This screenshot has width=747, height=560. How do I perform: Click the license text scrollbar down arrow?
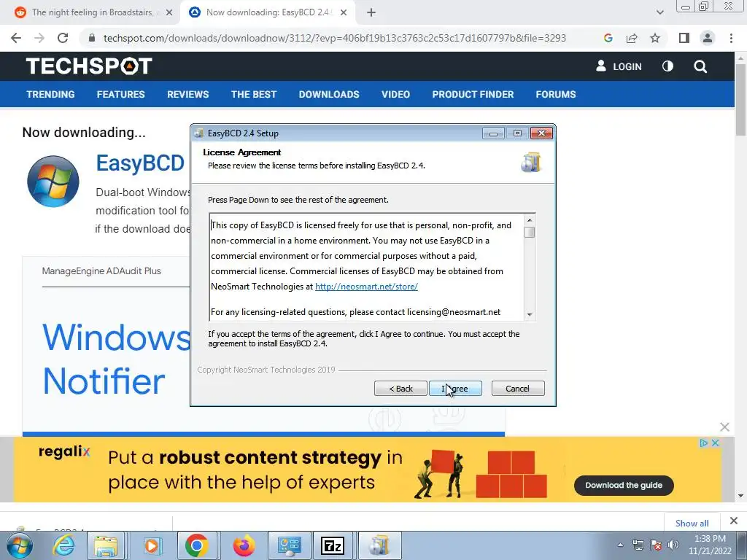(530, 315)
